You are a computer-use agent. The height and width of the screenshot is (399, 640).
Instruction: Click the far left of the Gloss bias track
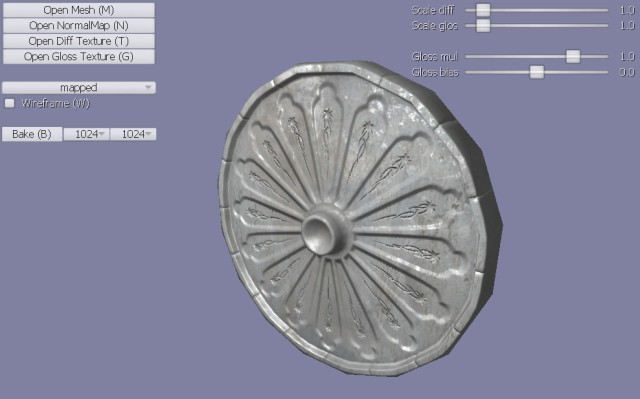point(468,72)
